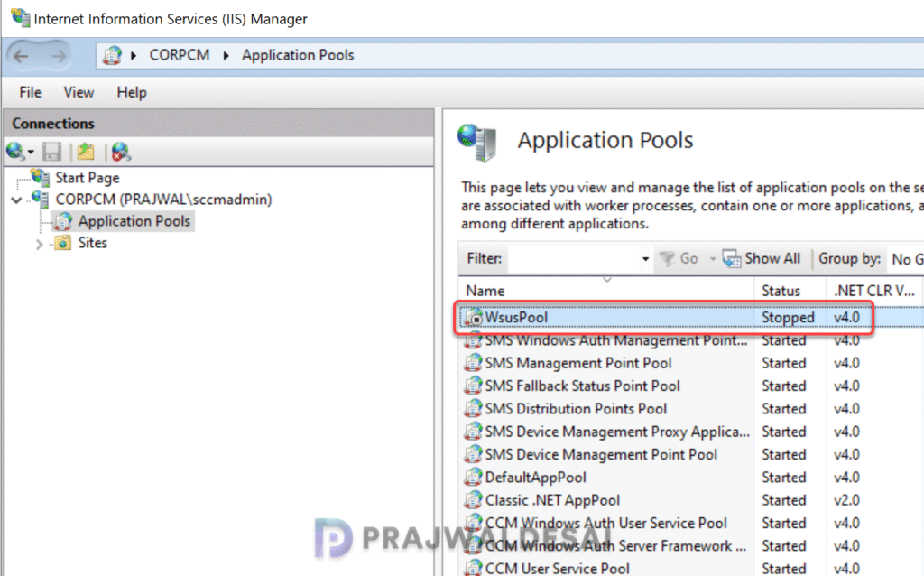Screen dimensions: 924x576
Task: Click the SMS Distribution Points Pool icon
Action: point(473,409)
